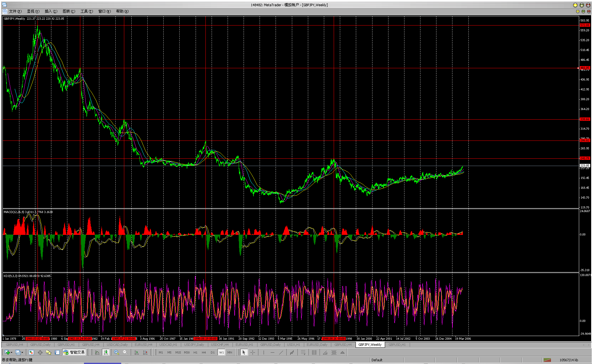Click the red 338.66 price level label

(x=584, y=119)
